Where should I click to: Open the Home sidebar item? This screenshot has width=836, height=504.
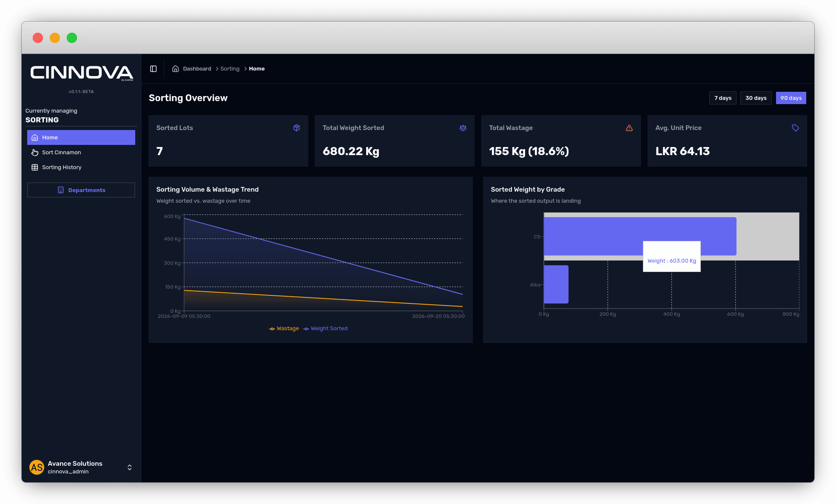click(81, 138)
